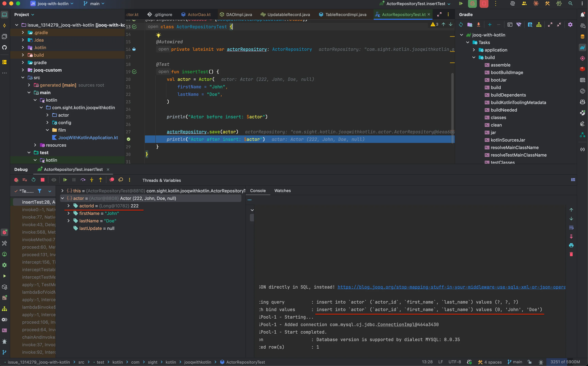Stop the debug session with red square
The height and width of the screenshot is (366, 588).
tap(43, 180)
